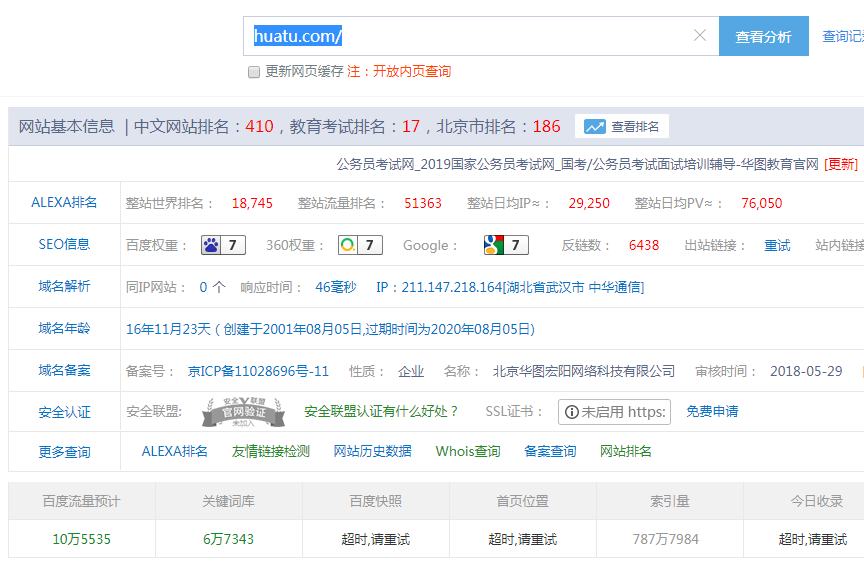Click Chinese site rank 410
This screenshot has height=564, width=864.
pyautogui.click(x=259, y=127)
